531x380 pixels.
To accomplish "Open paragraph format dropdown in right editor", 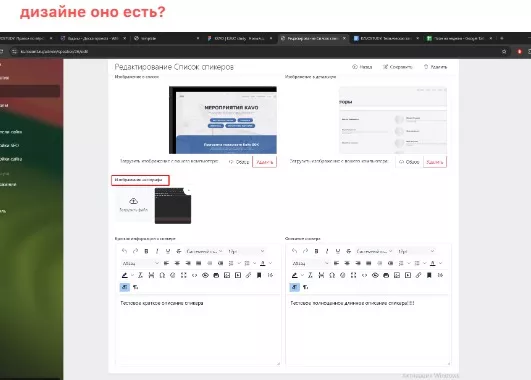I will point(310,263).
